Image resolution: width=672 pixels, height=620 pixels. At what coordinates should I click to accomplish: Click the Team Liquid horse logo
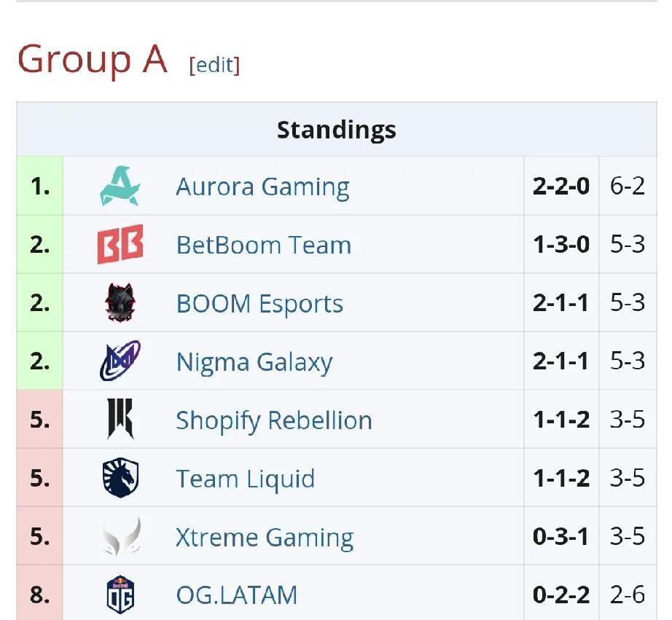(x=120, y=478)
